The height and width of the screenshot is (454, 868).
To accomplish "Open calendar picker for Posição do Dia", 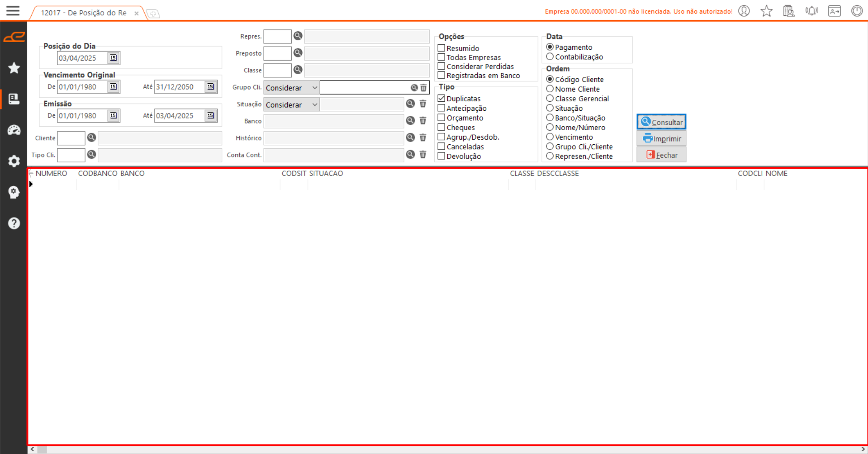I will point(114,58).
